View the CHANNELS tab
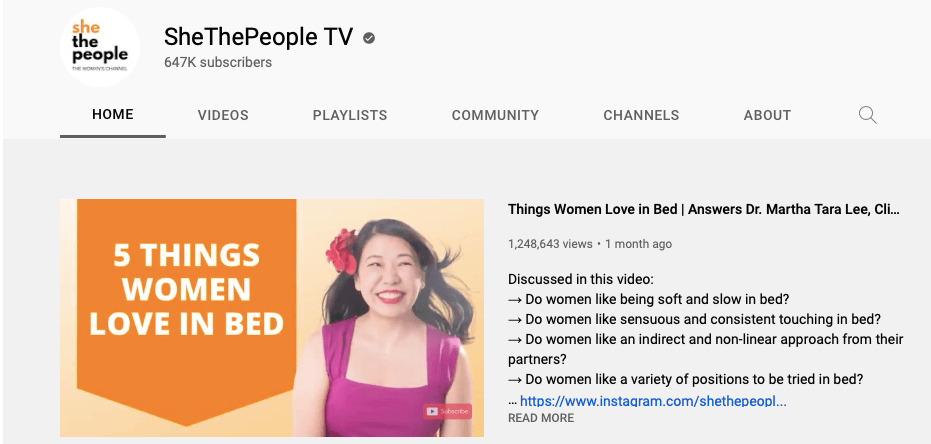The image size is (931, 444). pos(641,115)
